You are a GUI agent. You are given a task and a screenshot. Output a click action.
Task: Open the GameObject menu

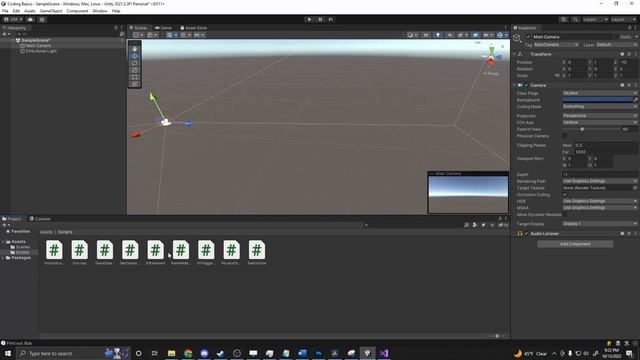(51, 11)
